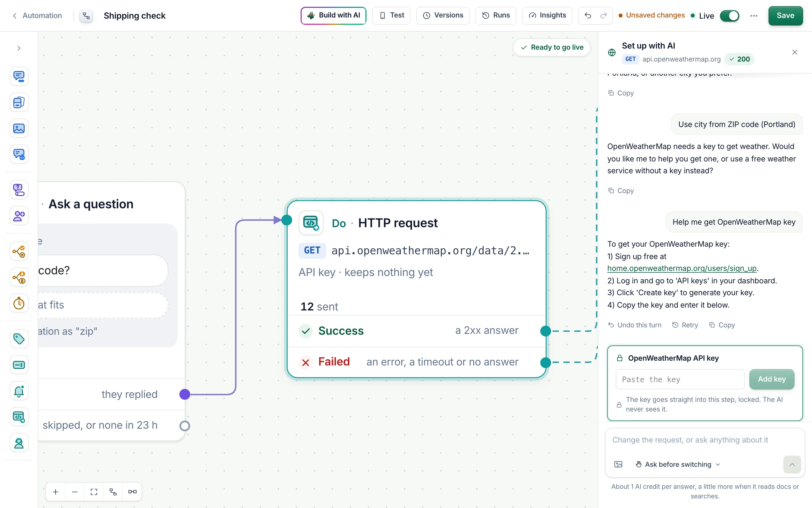
Task: Go back to Automation
Action: point(37,16)
